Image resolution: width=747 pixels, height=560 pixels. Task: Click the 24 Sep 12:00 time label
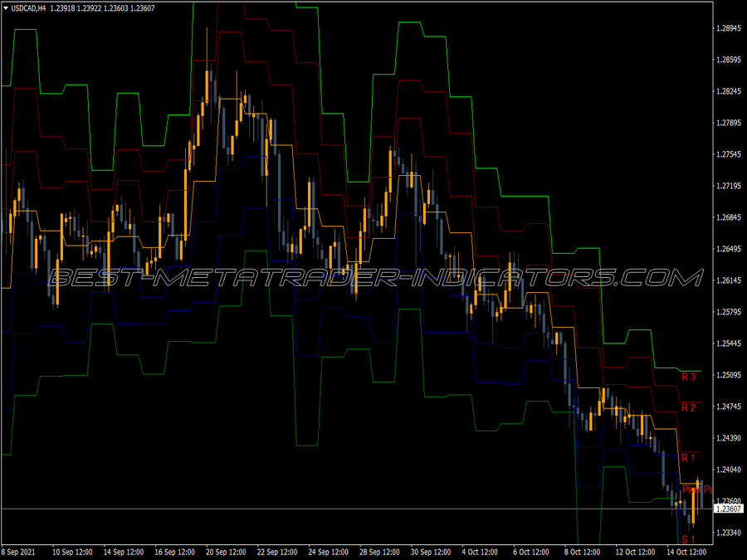point(328,552)
